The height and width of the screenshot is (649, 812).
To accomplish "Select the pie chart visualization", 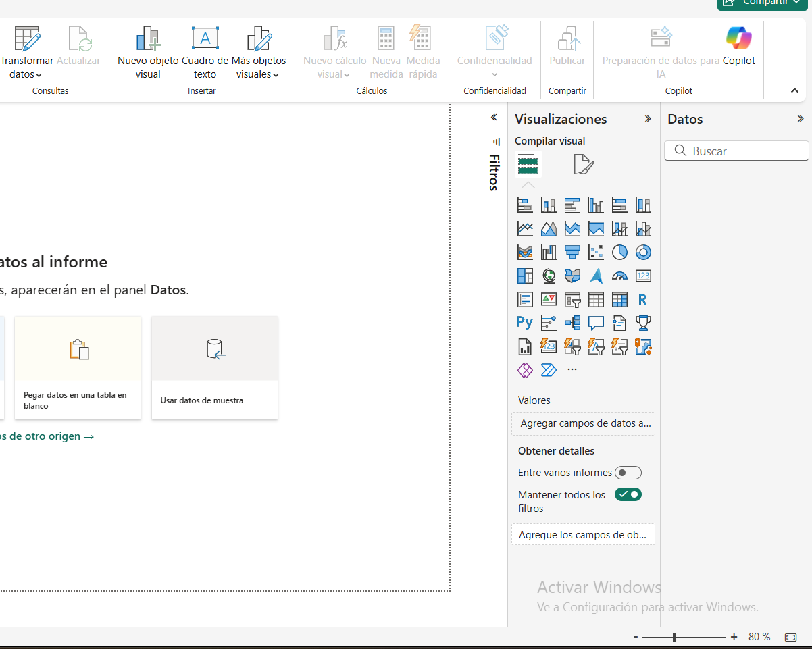I will pyautogui.click(x=619, y=253).
